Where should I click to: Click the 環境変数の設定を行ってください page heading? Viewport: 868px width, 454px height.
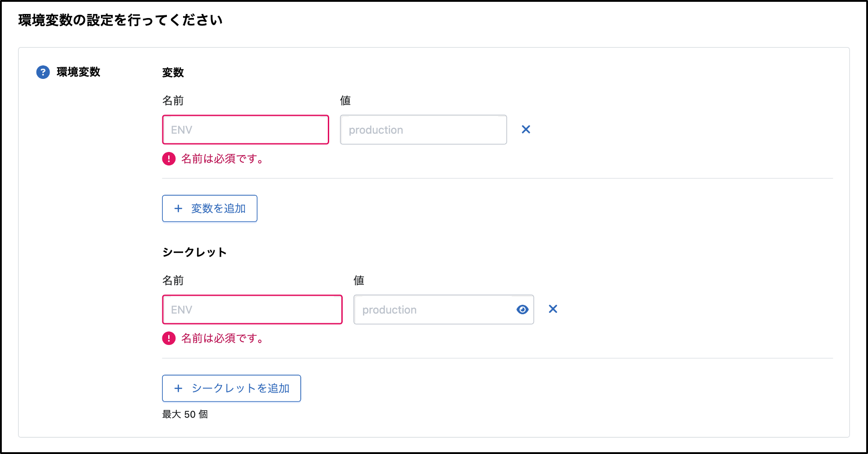[120, 20]
